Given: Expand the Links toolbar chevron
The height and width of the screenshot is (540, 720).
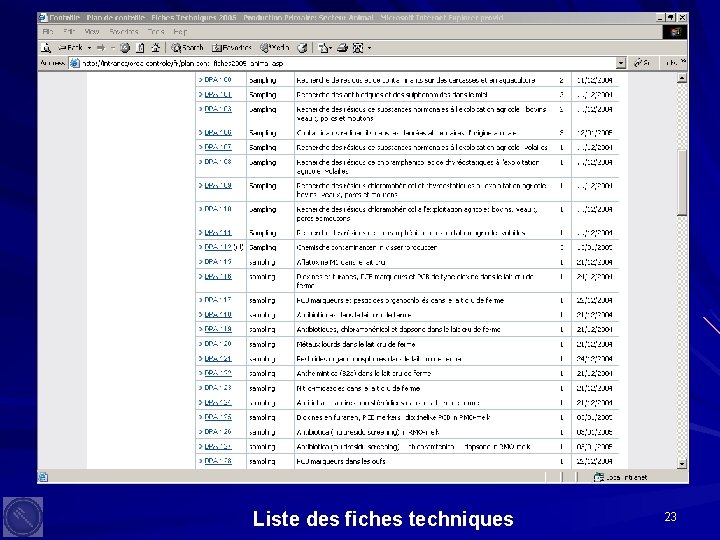Looking at the screenshot, I should 684,62.
